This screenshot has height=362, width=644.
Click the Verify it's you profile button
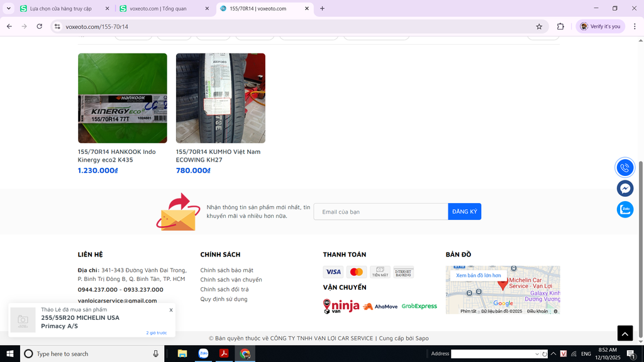coord(600,26)
